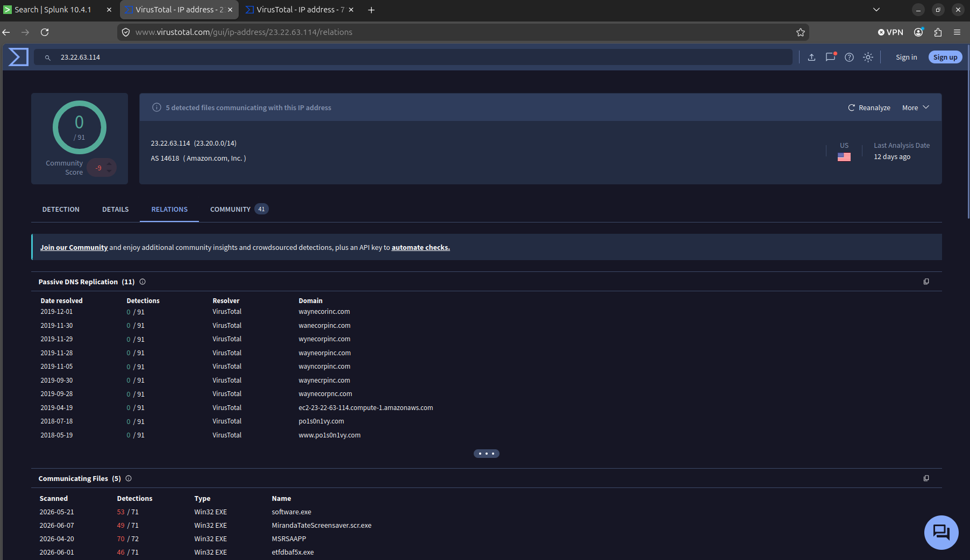This screenshot has width=970, height=560.
Task: Show info for Passive DNS Replication
Action: 142,282
